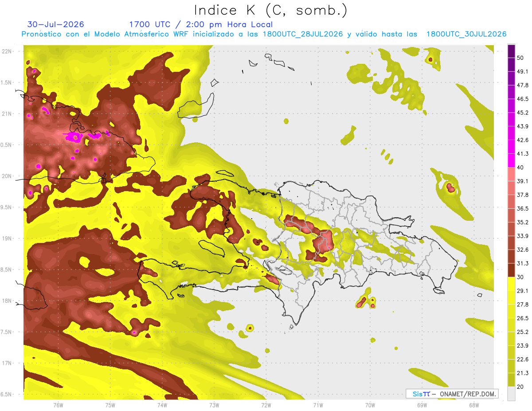Screen dimensions: 532x411
Task: Click the colorbar value "35.2"
Action: (522, 222)
